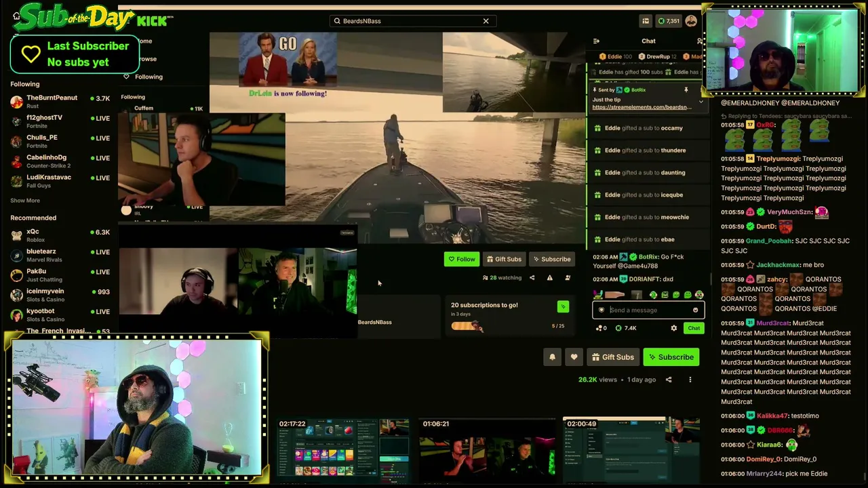Click Grand_Poobah username in overlay chat

pyautogui.click(x=768, y=241)
